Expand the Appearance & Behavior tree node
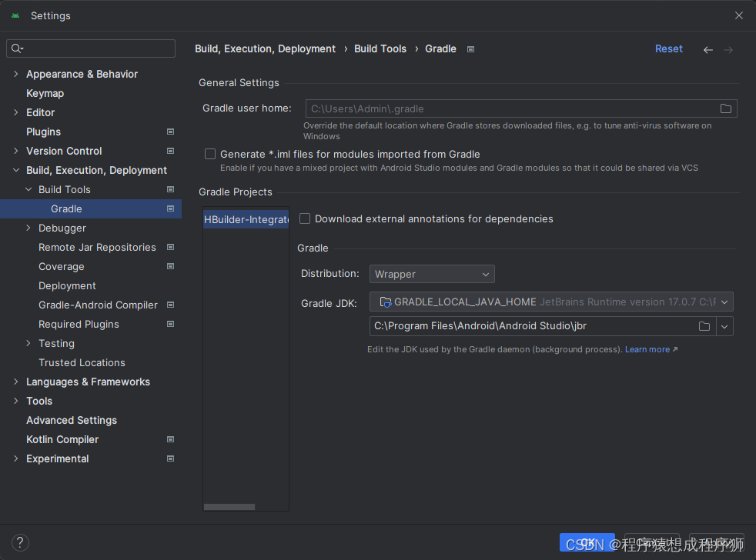 15,75
